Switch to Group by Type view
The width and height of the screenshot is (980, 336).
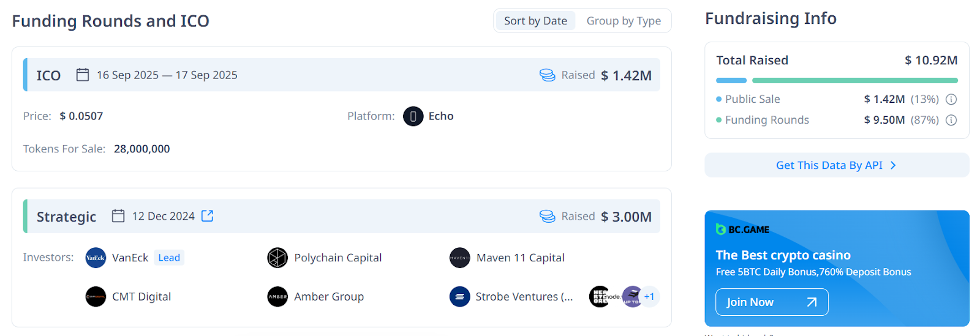click(624, 21)
